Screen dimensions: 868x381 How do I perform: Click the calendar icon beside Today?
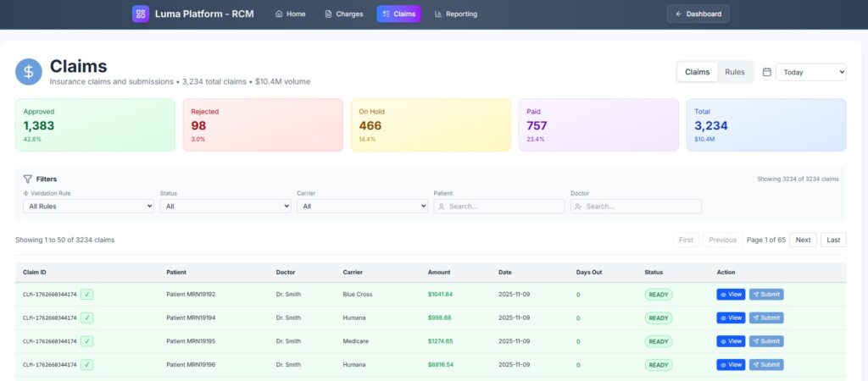click(766, 72)
